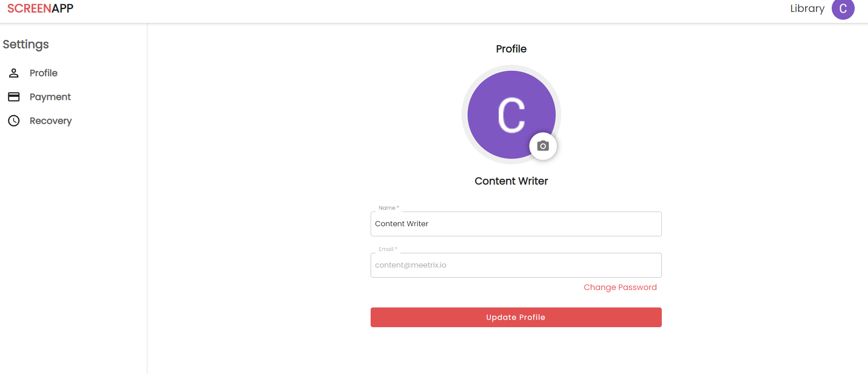Viewport: 868px width, 374px height.
Task: Go to Payment settings
Action: coord(50,97)
